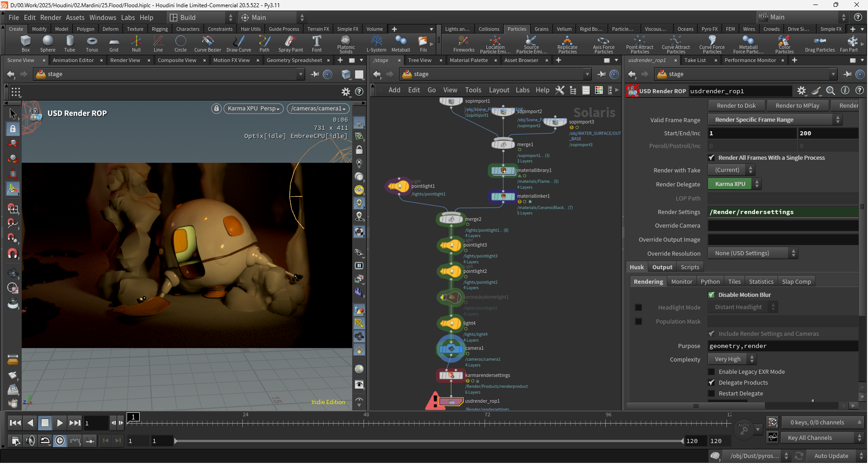This screenshot has width=868, height=467.
Task: Select the Color Particles tool
Action: (x=784, y=44)
